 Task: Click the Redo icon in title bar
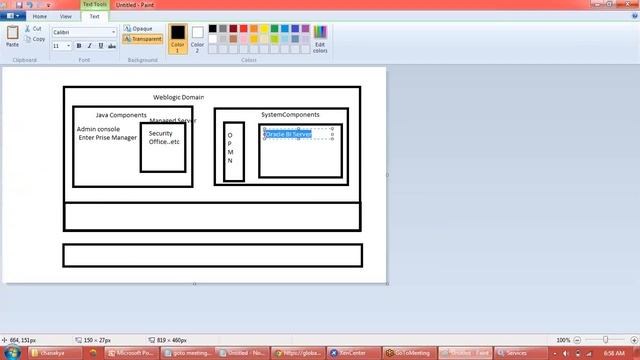(40, 5)
